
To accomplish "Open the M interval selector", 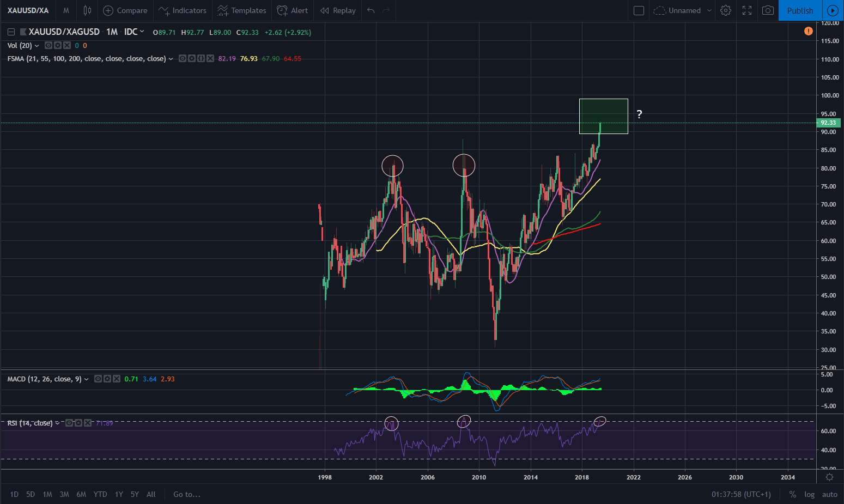I will 66,10.
